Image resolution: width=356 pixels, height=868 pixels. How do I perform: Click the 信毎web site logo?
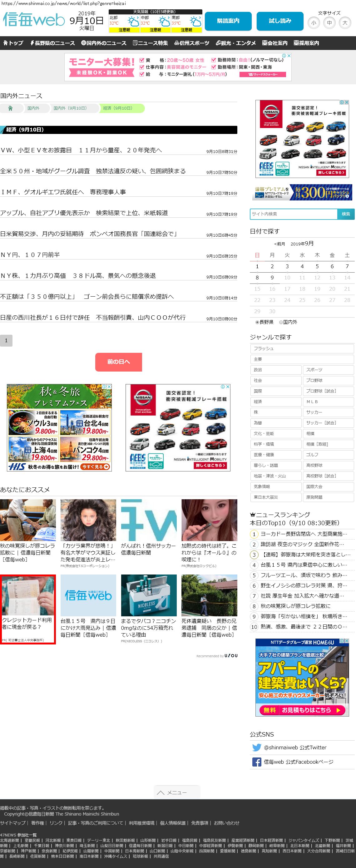pyautogui.click(x=34, y=20)
